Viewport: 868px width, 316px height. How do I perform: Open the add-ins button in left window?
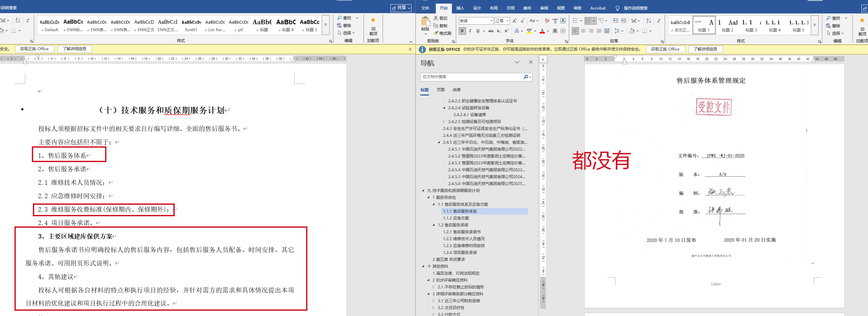coord(373,27)
